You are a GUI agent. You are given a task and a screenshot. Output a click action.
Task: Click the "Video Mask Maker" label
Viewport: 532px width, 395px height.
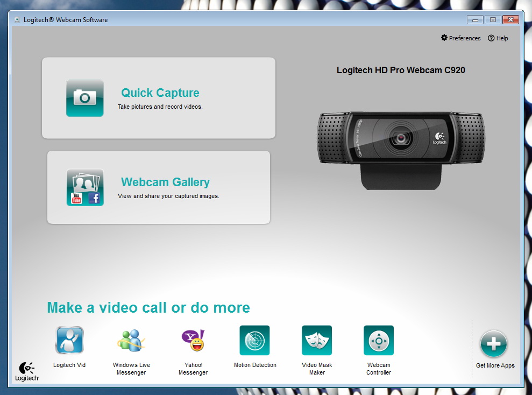(x=317, y=369)
